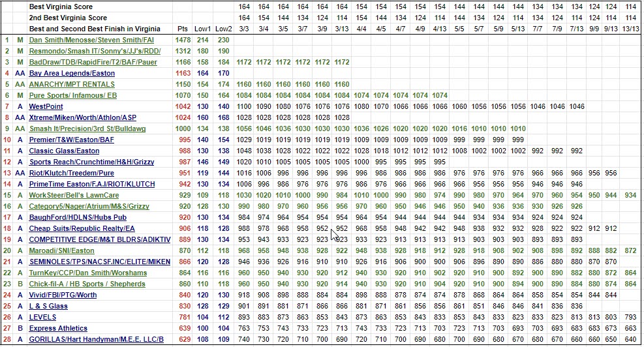Image resolution: width=644 pixels, height=347 pixels.
Task: Open Dan Smith/Menosse/Steven Smith/FAI team link
Action: click(91, 40)
